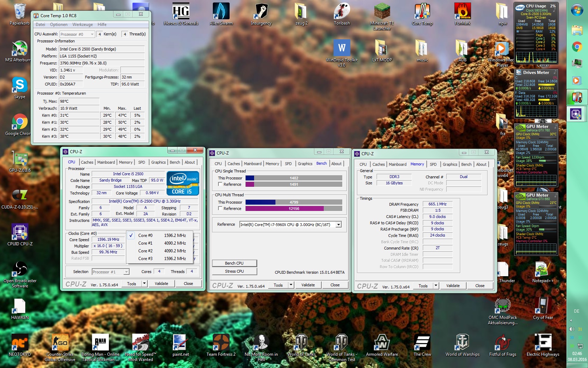588x368 pixels.
Task: Switch to Mainboard tab in left CPU-Z window
Action: 106,162
